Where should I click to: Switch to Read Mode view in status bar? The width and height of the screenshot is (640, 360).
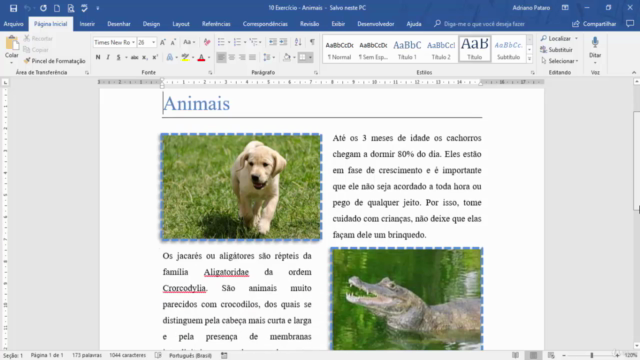tap(516, 356)
